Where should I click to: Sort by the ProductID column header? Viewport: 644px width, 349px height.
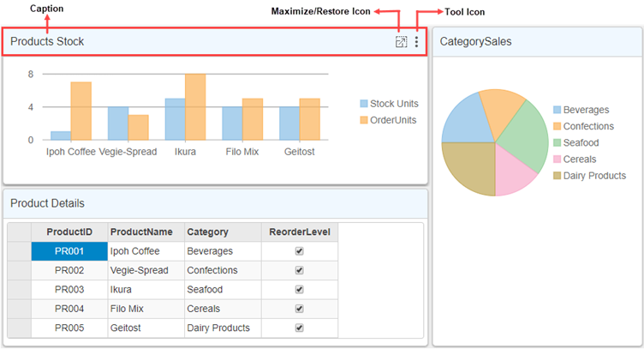69,232
